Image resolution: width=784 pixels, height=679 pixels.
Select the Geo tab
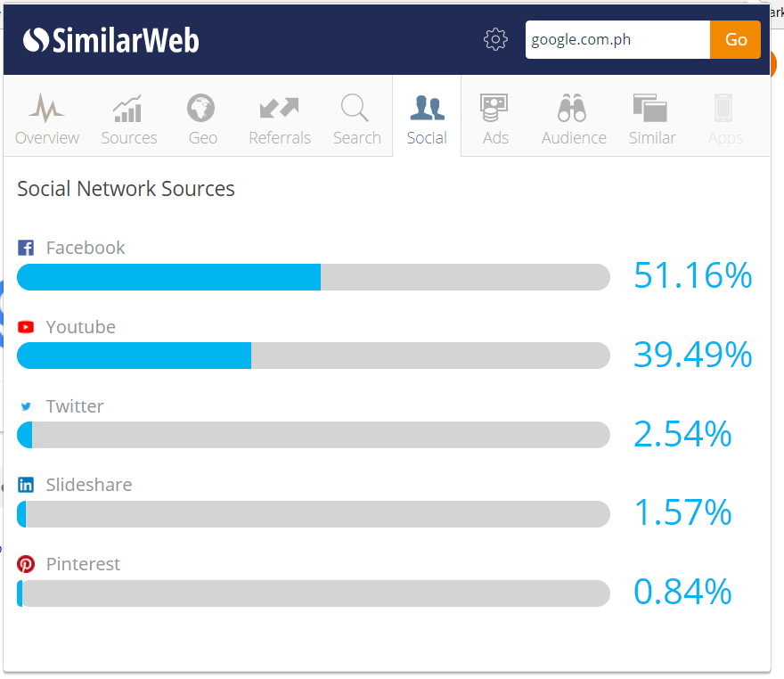click(202, 119)
